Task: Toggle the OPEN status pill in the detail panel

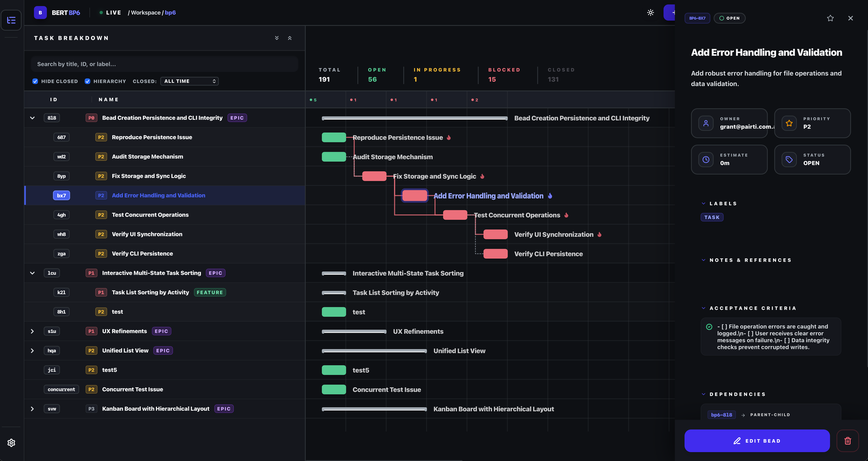Action: [x=730, y=18]
